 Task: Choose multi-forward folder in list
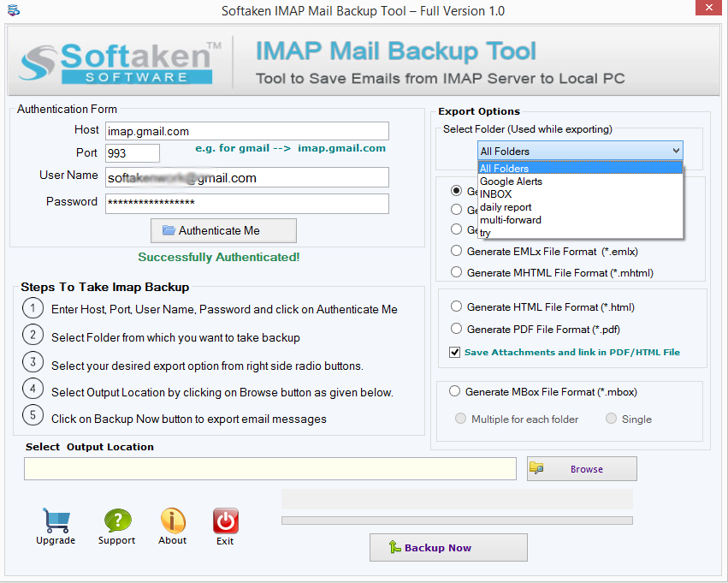(580, 220)
